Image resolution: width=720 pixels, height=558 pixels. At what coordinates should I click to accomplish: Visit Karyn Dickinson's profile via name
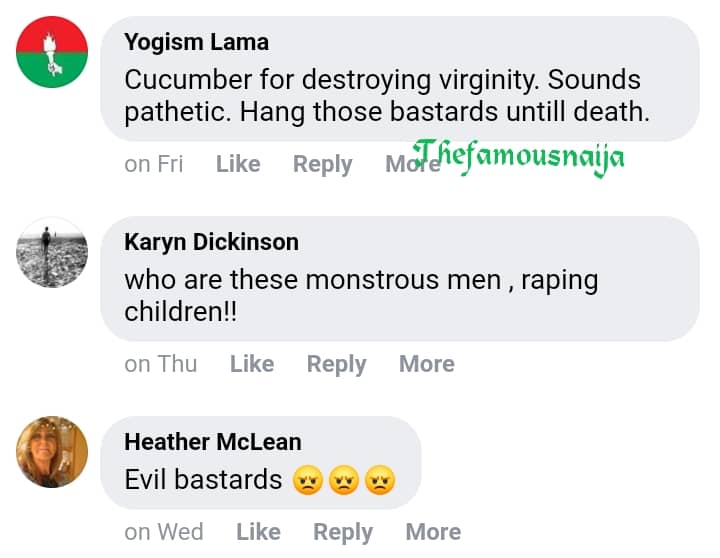[211, 242]
